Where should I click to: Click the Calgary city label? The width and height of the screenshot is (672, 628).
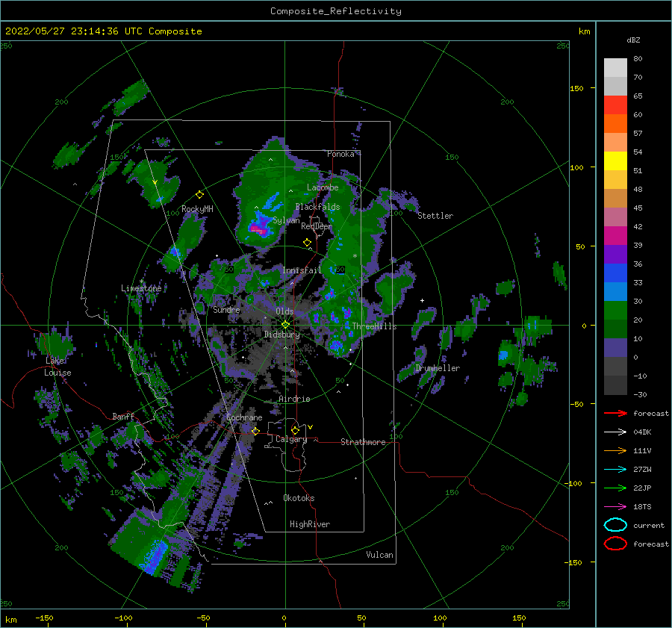click(291, 439)
